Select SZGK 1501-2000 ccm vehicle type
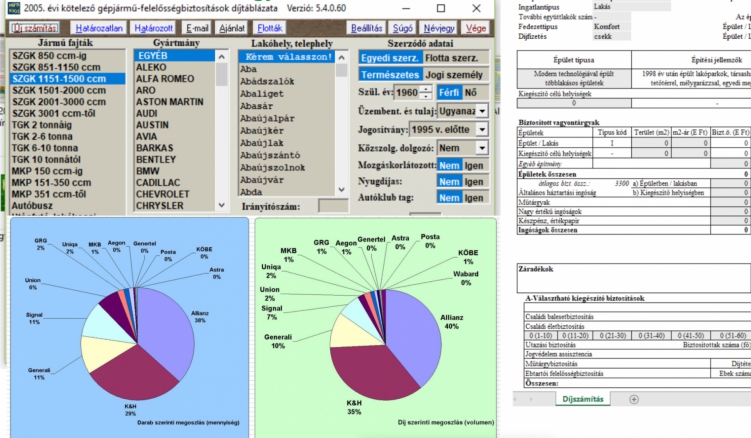 pyautogui.click(x=68, y=90)
